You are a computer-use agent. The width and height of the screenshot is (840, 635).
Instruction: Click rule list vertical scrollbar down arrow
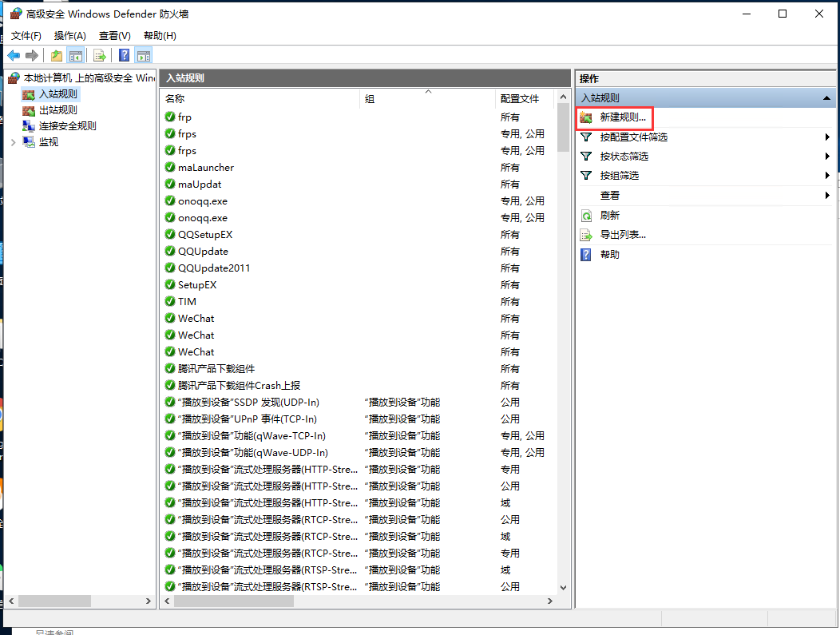[563, 587]
